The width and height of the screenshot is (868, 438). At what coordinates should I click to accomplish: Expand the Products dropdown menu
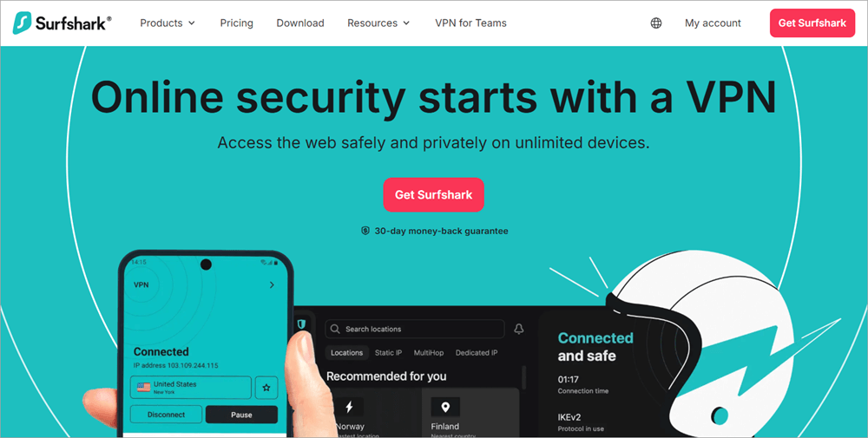[x=168, y=23]
